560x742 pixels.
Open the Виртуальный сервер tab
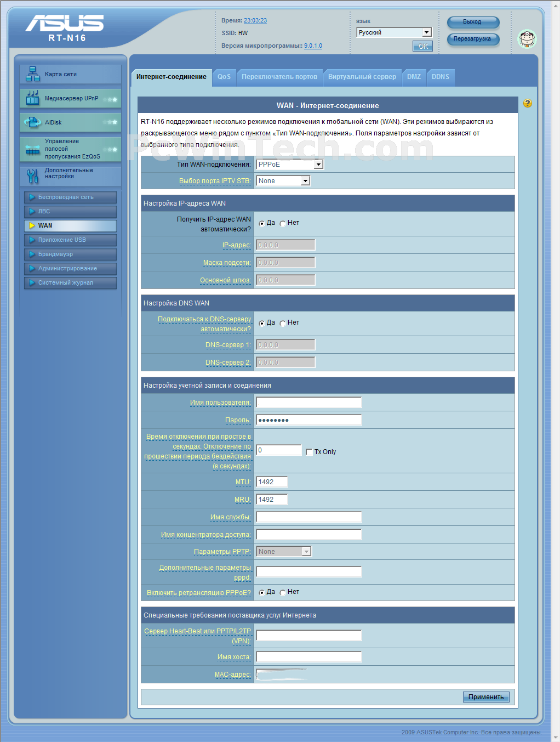362,77
